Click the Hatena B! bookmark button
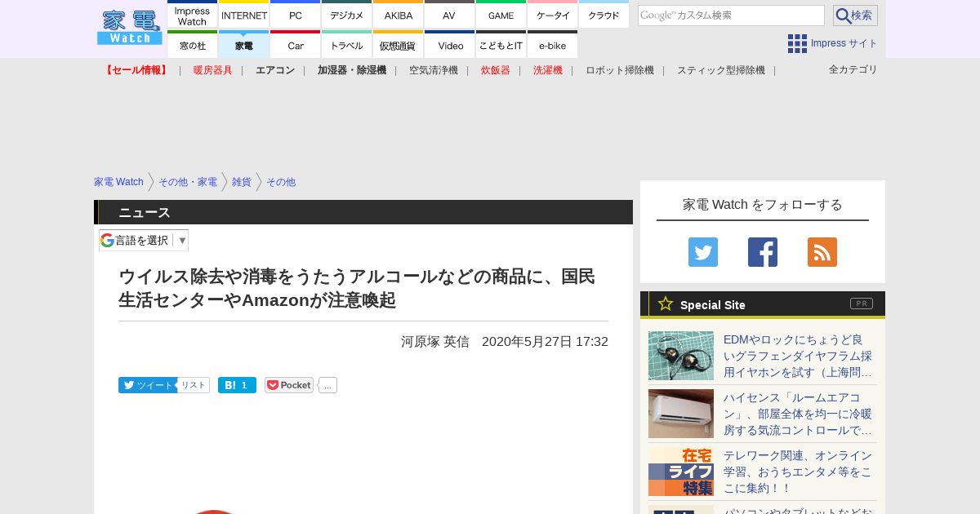This screenshot has width=980, height=514. point(237,385)
